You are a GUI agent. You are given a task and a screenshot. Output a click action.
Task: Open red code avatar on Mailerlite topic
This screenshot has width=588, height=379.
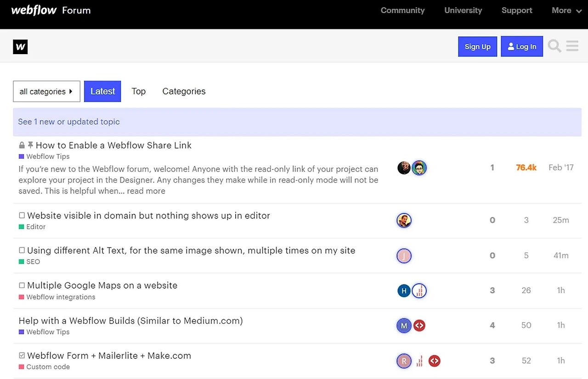click(x=434, y=361)
